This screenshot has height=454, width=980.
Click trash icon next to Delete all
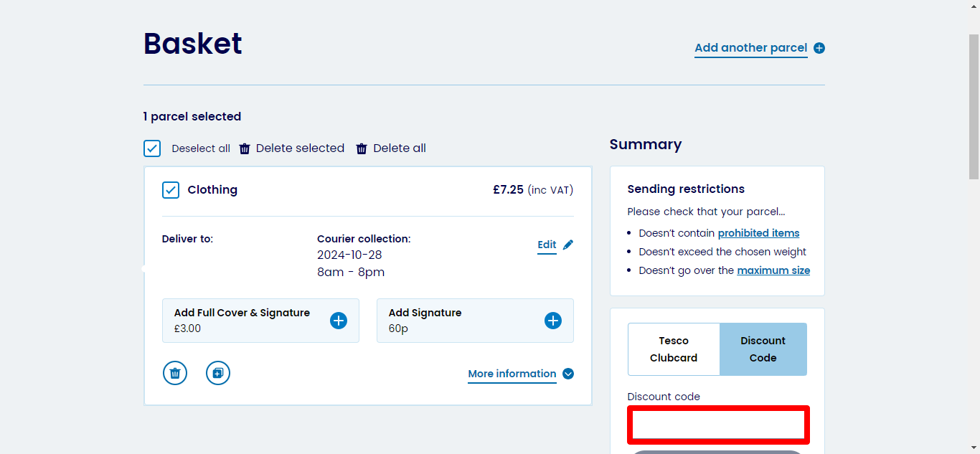[x=362, y=148]
